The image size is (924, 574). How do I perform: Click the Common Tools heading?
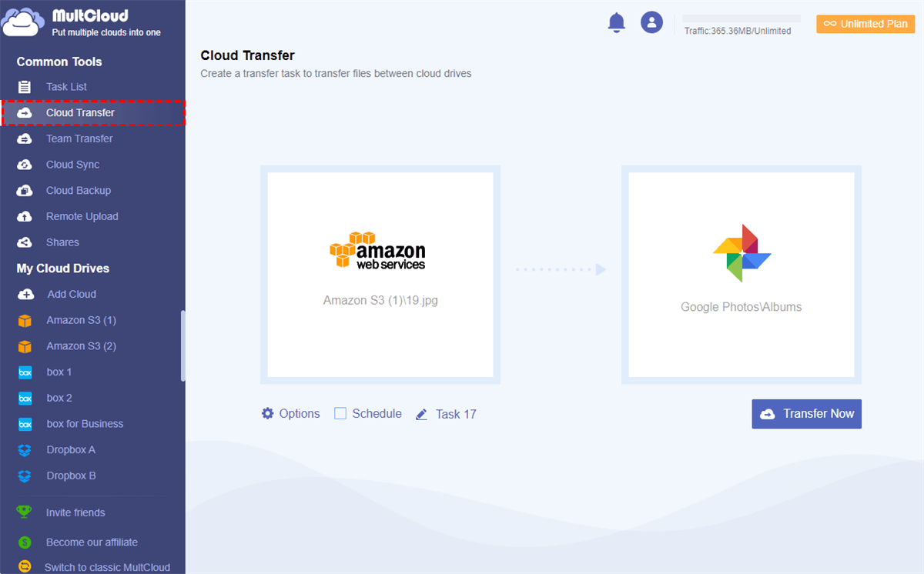coord(59,62)
